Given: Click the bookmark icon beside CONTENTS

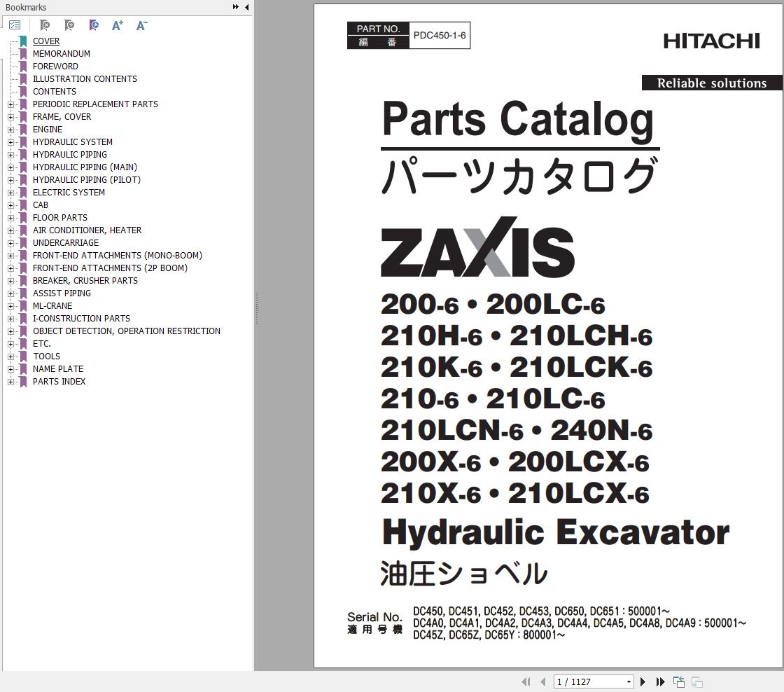Looking at the screenshot, I should click(23, 92).
